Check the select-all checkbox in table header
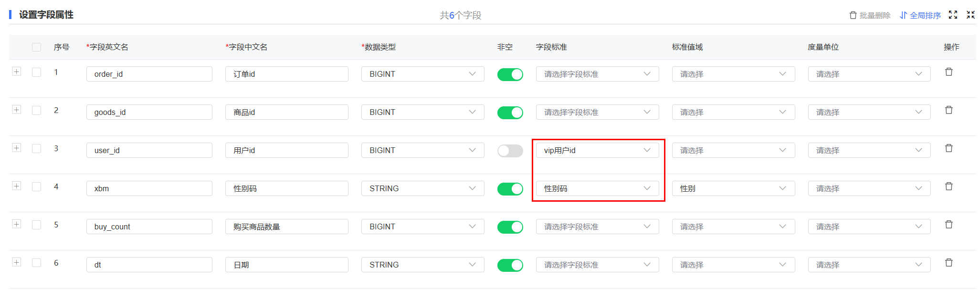980x299 pixels. click(36, 47)
